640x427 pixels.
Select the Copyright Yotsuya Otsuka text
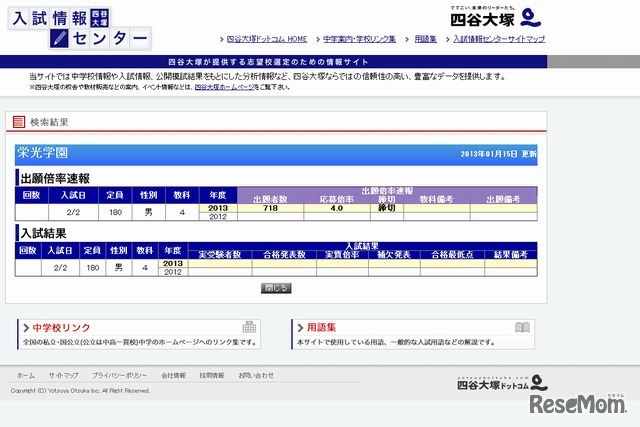coord(80,391)
